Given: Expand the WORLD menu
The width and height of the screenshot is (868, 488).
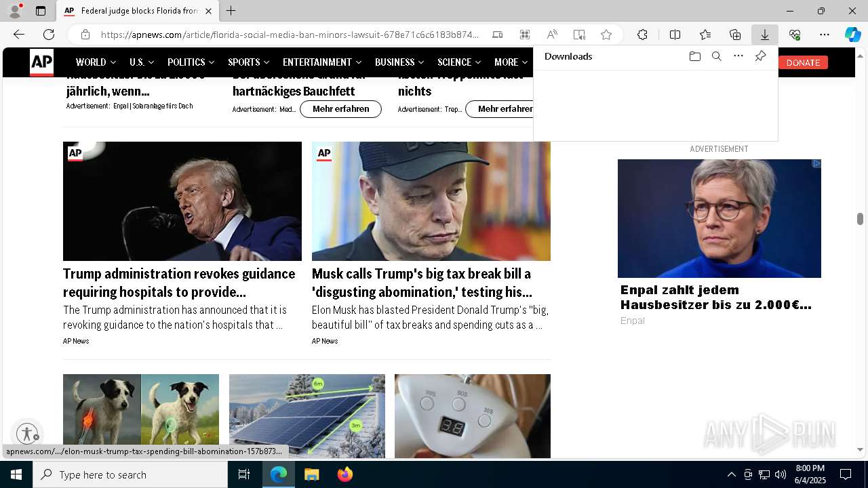Looking at the screenshot, I should [x=96, y=62].
